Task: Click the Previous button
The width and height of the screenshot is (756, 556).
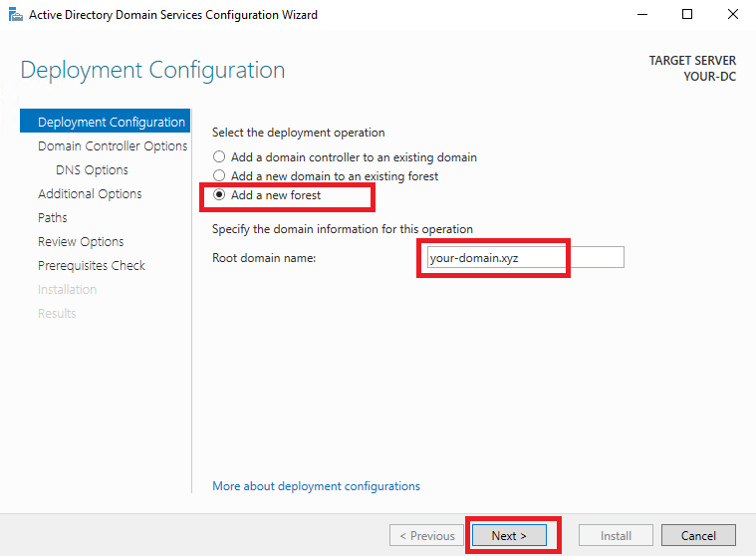Action: pos(426,535)
